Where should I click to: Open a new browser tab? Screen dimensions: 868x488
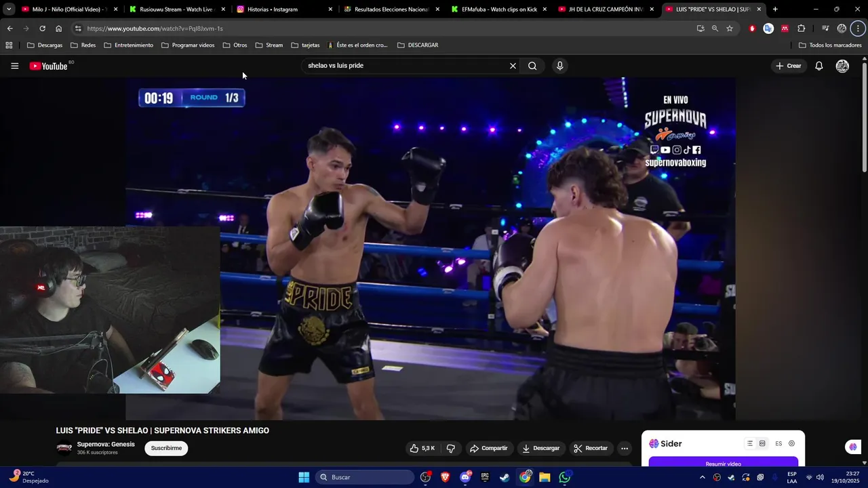tap(775, 9)
